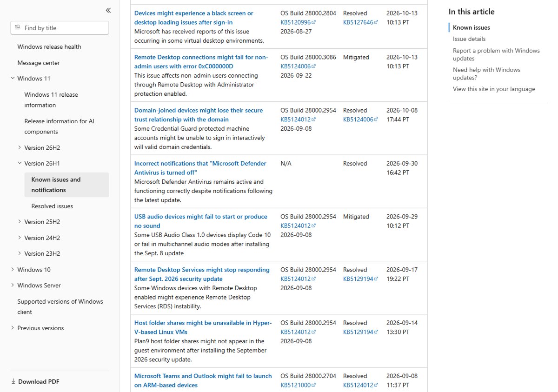Viewport: 558px width, 392px height.
Task: Click the OS Build 28000.2704 text
Action: pyautogui.click(x=308, y=376)
